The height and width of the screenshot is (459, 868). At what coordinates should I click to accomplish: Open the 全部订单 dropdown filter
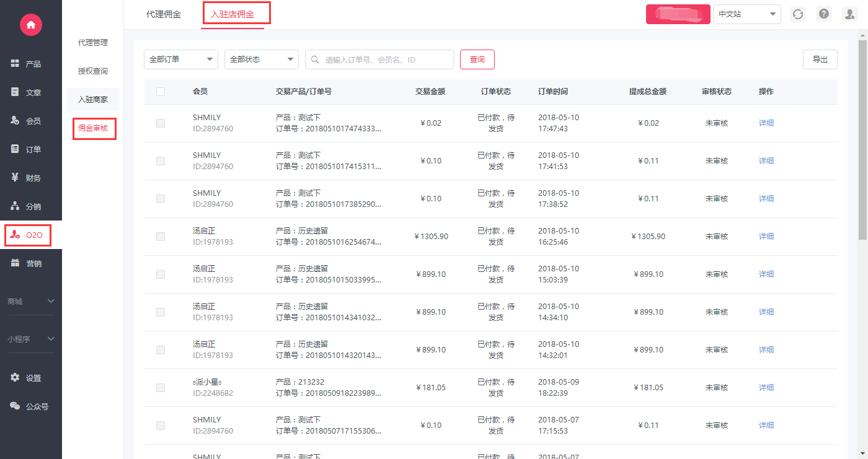click(180, 59)
